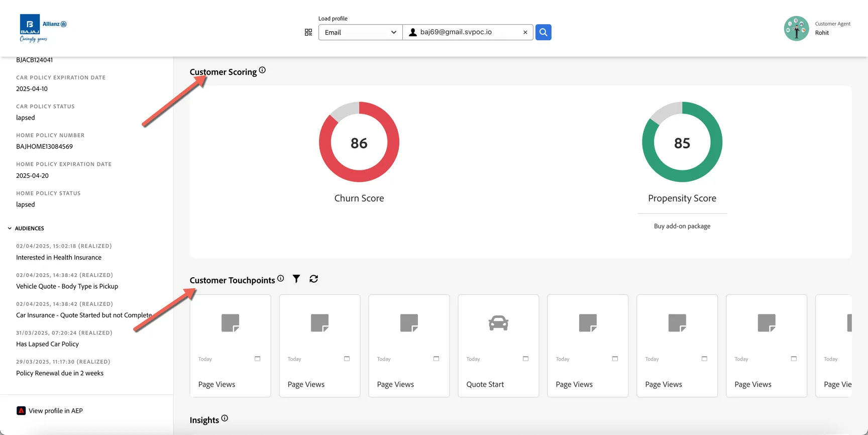
Task: Select the Quote Start touchpoint card
Action: (498, 346)
